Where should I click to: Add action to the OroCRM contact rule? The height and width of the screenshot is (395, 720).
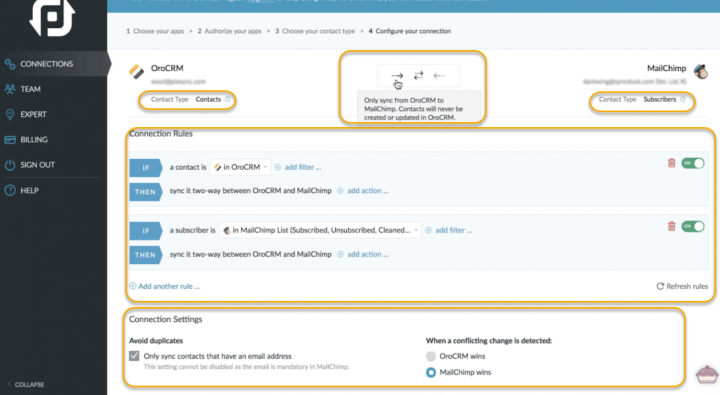pyautogui.click(x=363, y=191)
